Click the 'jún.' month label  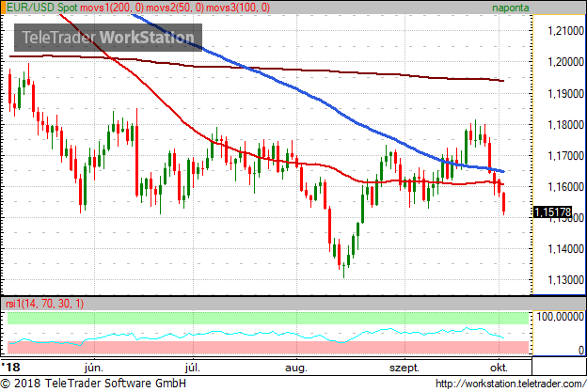pyautogui.click(x=93, y=368)
